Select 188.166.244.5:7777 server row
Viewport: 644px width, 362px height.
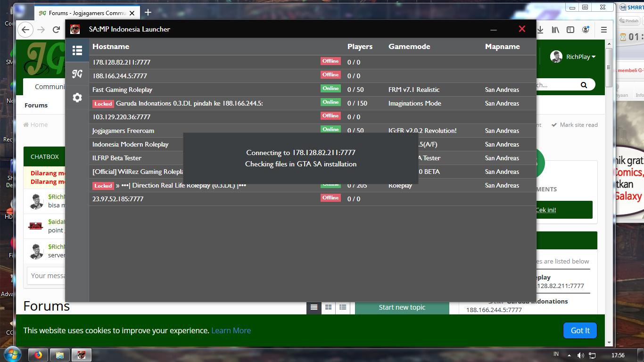[313, 76]
